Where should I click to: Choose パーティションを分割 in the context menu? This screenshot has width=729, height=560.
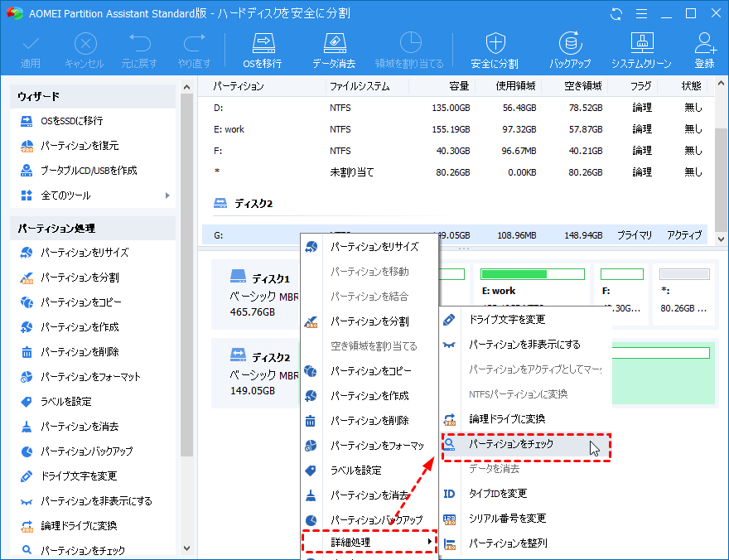pyautogui.click(x=369, y=321)
